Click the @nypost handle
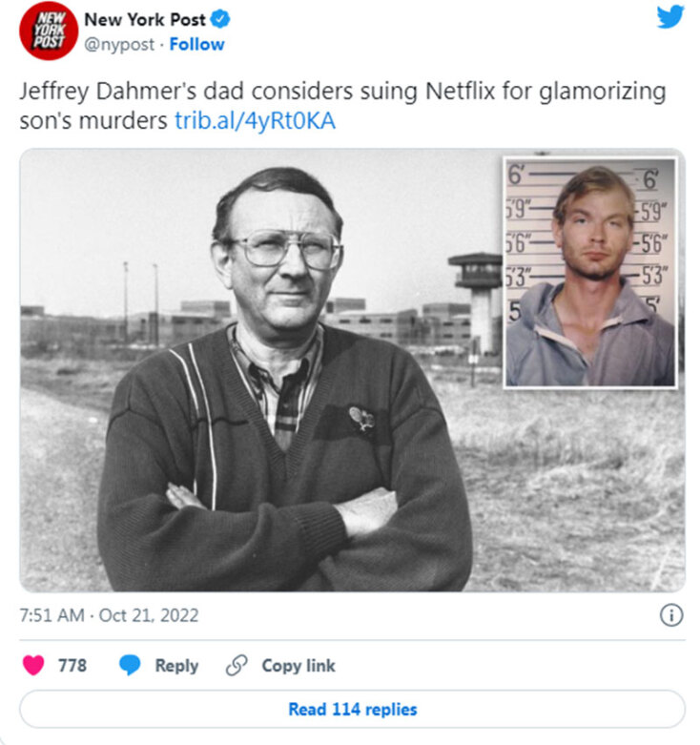This screenshot has height=745, width=700. [119, 45]
